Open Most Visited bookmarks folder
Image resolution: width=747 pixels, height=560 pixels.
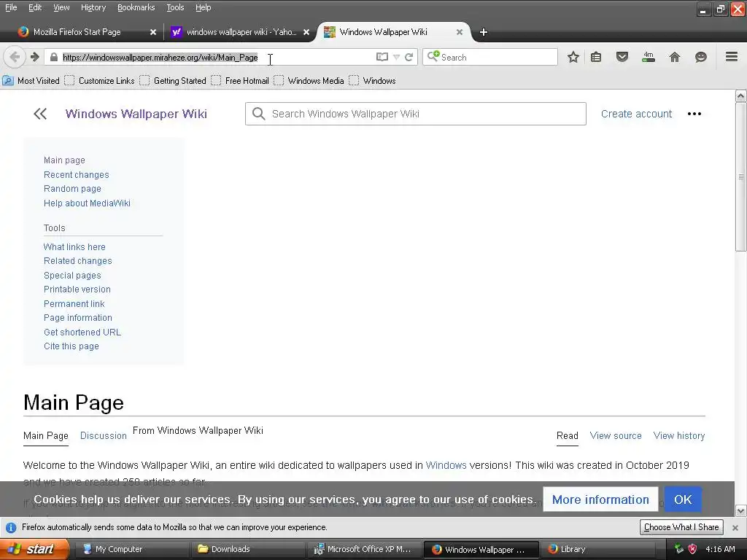coord(31,80)
